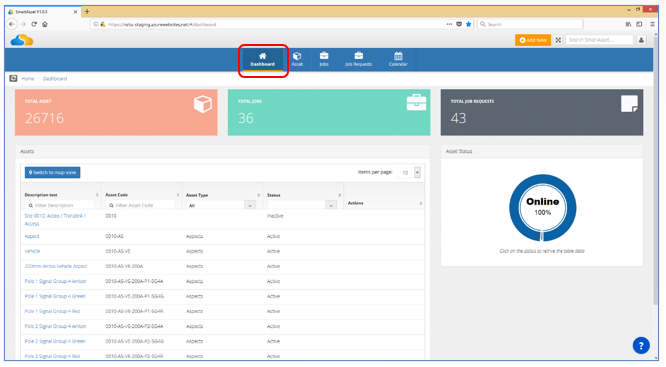Screen dimensions: 666x367
Task: Open the Asset navigation tab
Action: 297,59
